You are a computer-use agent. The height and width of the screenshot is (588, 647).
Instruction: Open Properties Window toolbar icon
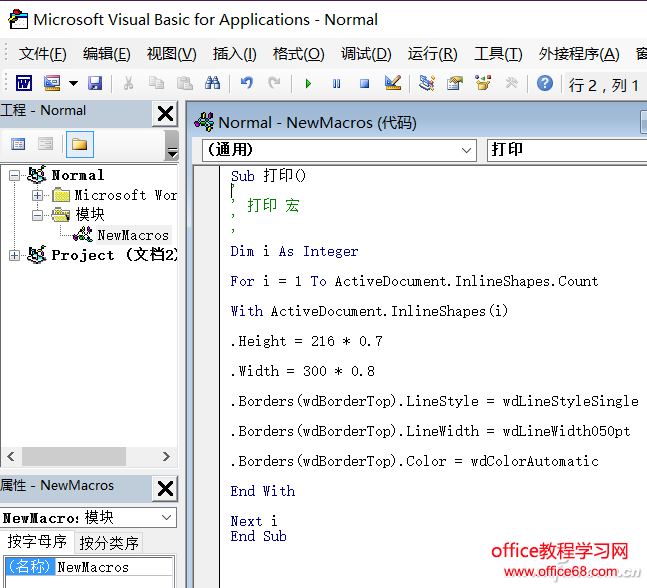[x=455, y=83]
